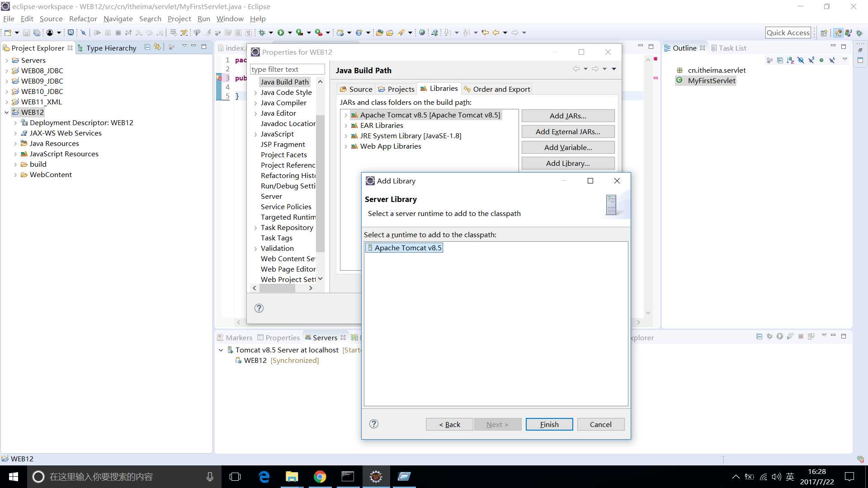Click help icon in Properties dialog
Image resolution: width=868 pixels, height=488 pixels.
click(x=259, y=308)
